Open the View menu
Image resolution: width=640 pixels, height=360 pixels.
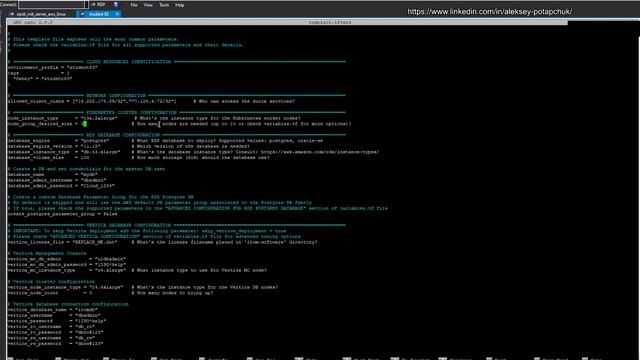coord(148,5)
